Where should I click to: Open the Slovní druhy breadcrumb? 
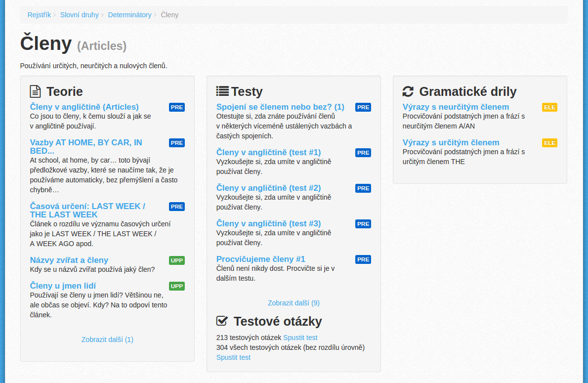pyautogui.click(x=80, y=15)
